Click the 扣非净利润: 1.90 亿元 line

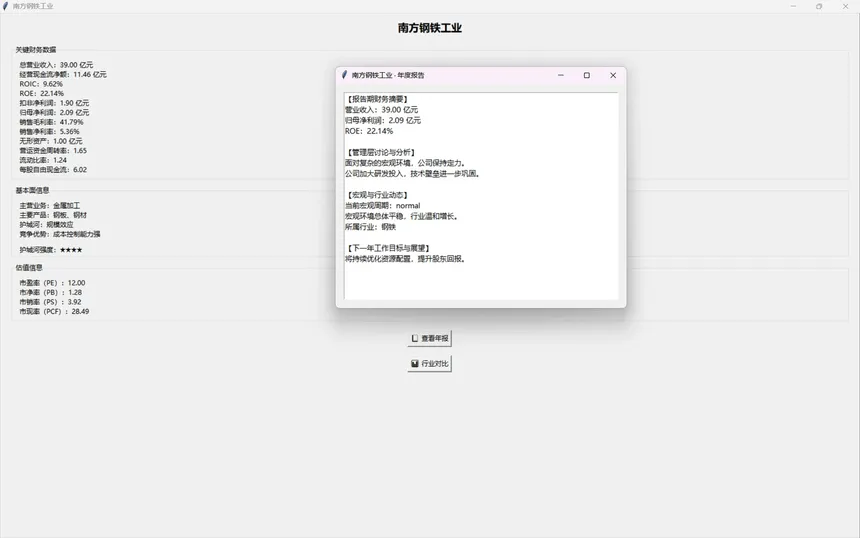pyautogui.click(x=54, y=103)
